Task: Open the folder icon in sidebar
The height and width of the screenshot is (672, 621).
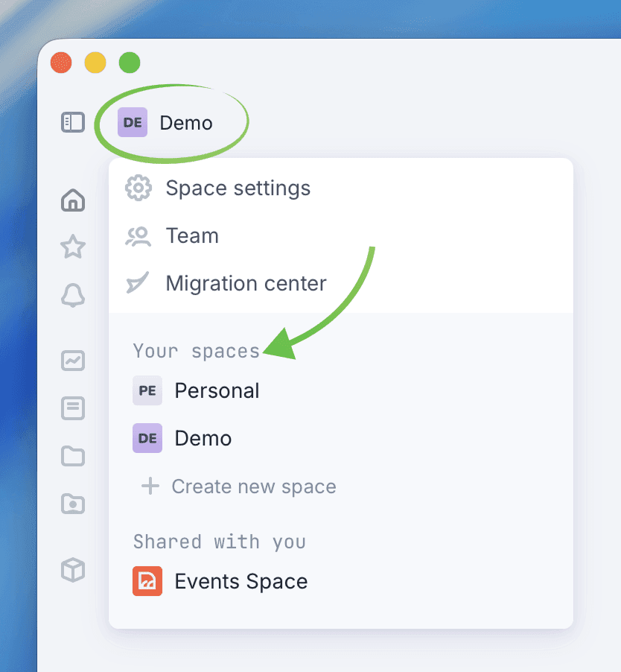Action: click(73, 456)
